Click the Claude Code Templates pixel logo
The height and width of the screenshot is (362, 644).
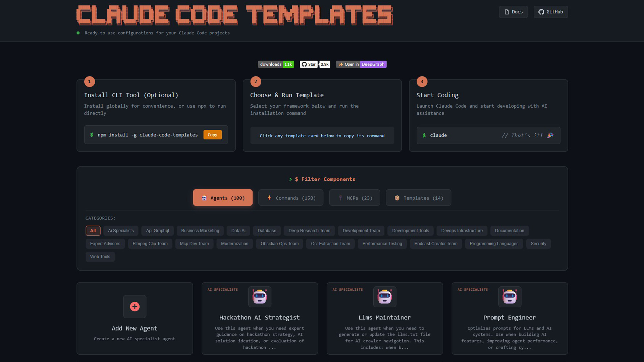pos(234,15)
